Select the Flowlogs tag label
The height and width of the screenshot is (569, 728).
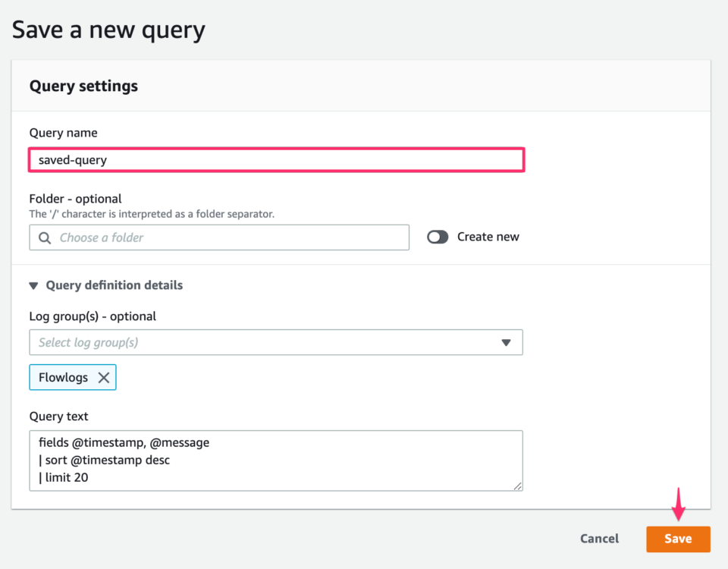[63, 378]
